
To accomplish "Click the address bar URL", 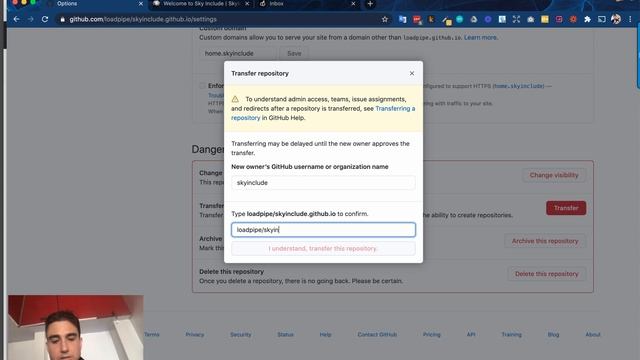I will [x=143, y=19].
